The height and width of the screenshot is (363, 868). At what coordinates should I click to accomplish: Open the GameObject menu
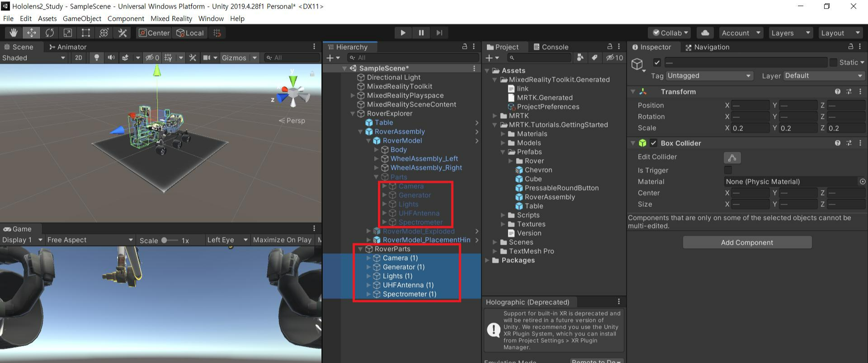point(82,19)
